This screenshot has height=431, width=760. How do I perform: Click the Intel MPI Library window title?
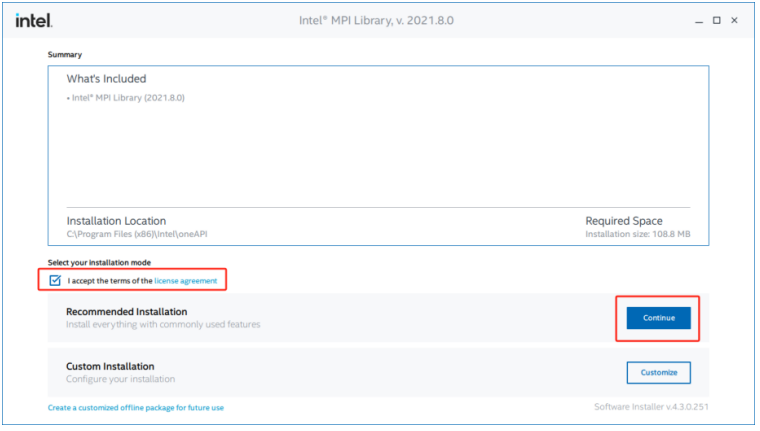[x=376, y=20]
